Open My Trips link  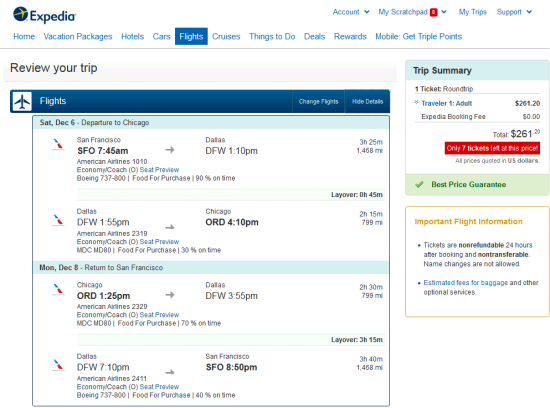pos(472,12)
